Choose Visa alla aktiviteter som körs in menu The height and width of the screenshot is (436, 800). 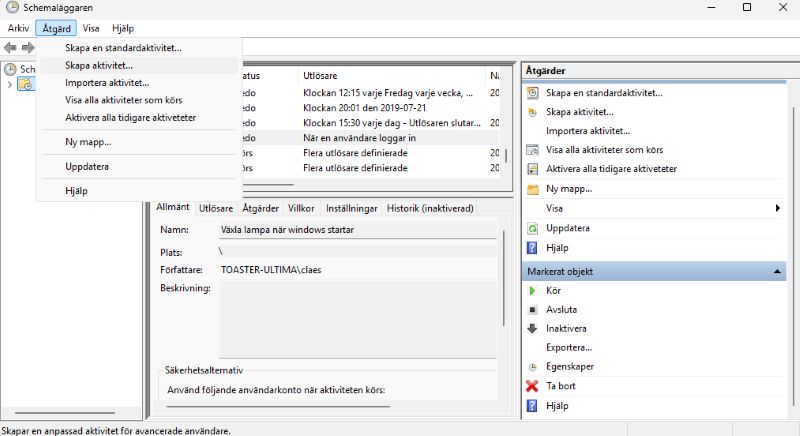(139, 100)
